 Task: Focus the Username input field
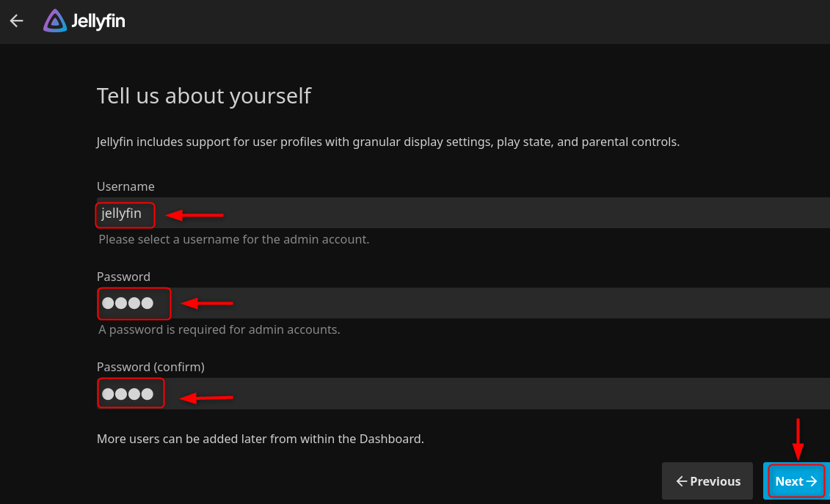click(440, 213)
